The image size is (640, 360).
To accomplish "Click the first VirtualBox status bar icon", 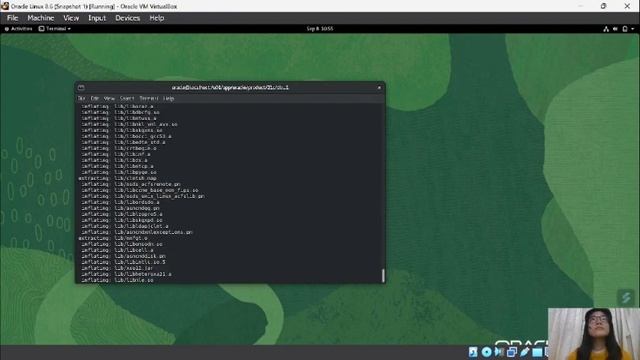I will 473,352.
